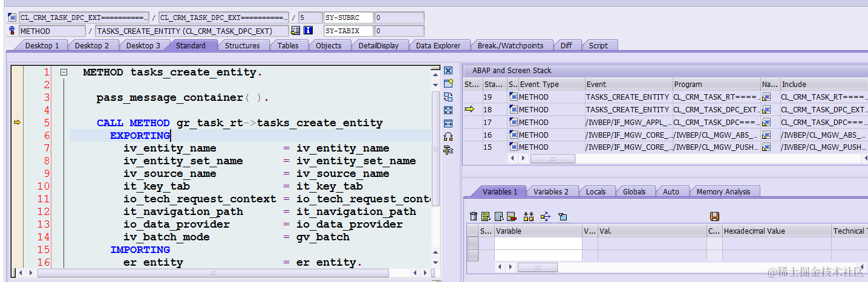This screenshot has height=282, width=868.
Task: Switch to the Locals tab
Action: (596, 191)
